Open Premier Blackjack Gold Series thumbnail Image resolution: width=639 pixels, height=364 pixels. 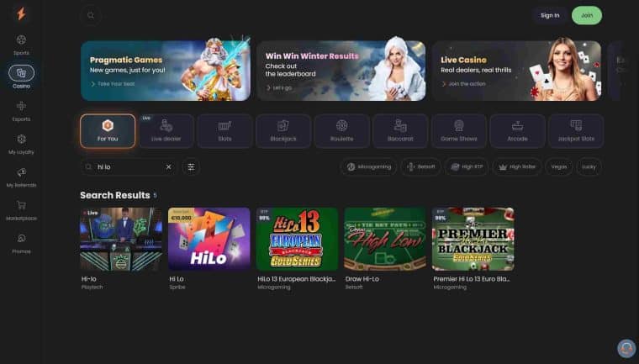click(x=473, y=239)
